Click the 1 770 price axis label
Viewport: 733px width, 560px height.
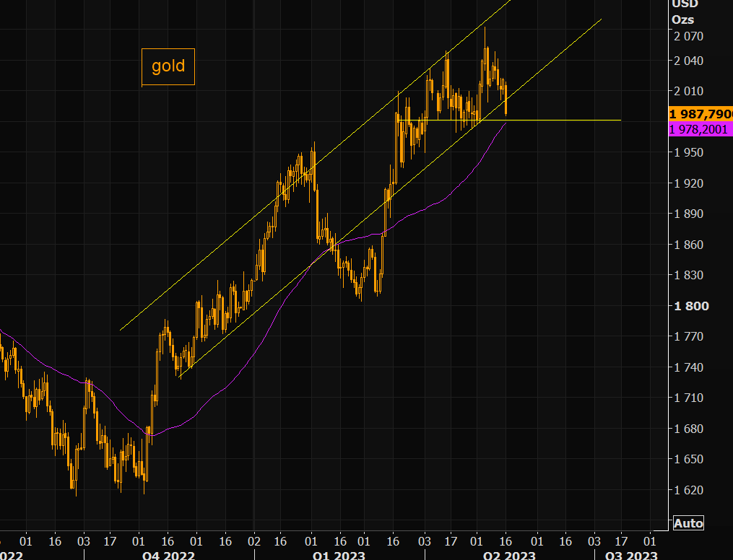[x=688, y=336]
